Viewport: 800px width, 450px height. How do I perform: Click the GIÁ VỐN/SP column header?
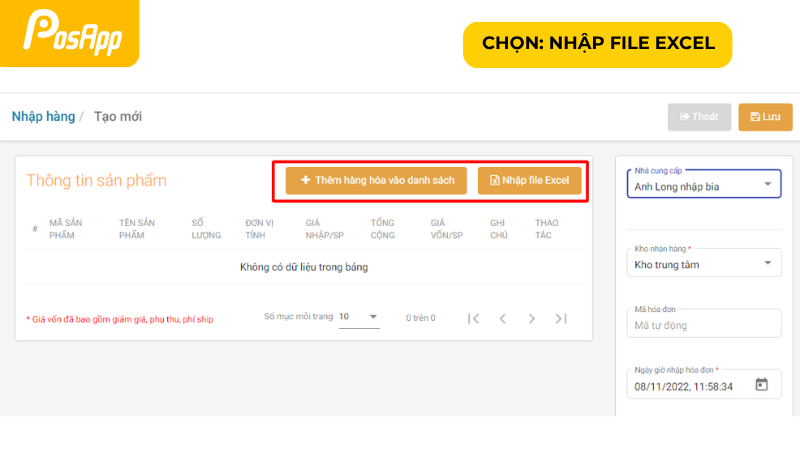(446, 229)
